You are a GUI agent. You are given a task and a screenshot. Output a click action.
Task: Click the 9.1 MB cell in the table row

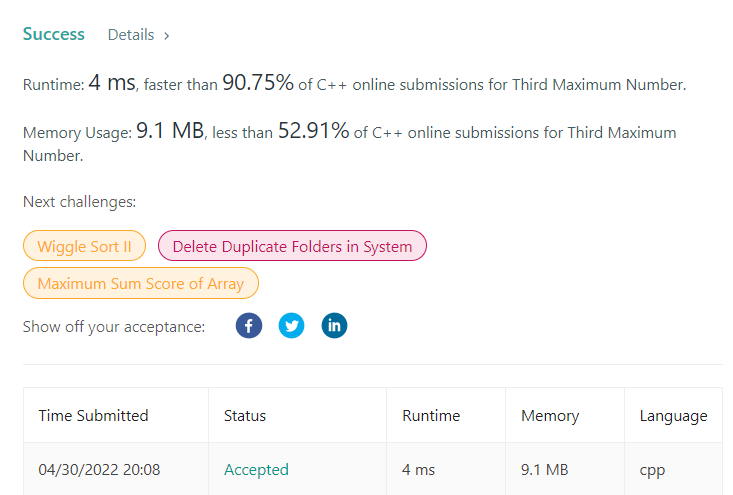coord(545,469)
